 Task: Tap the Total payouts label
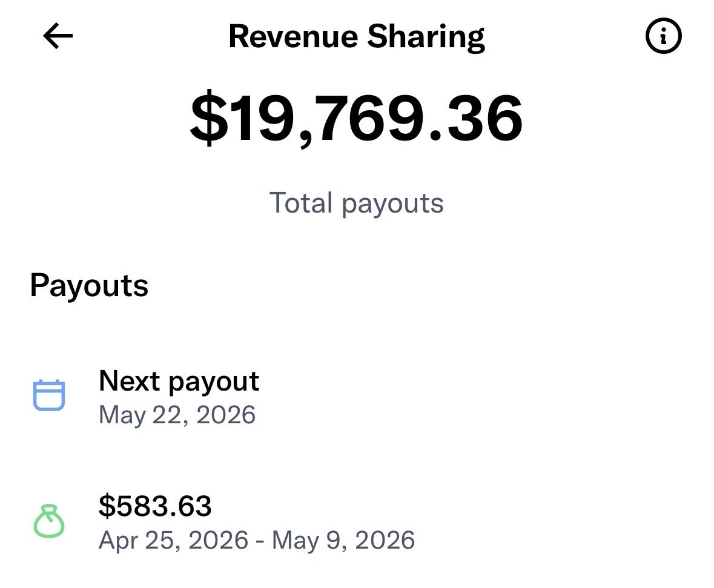[357, 203]
